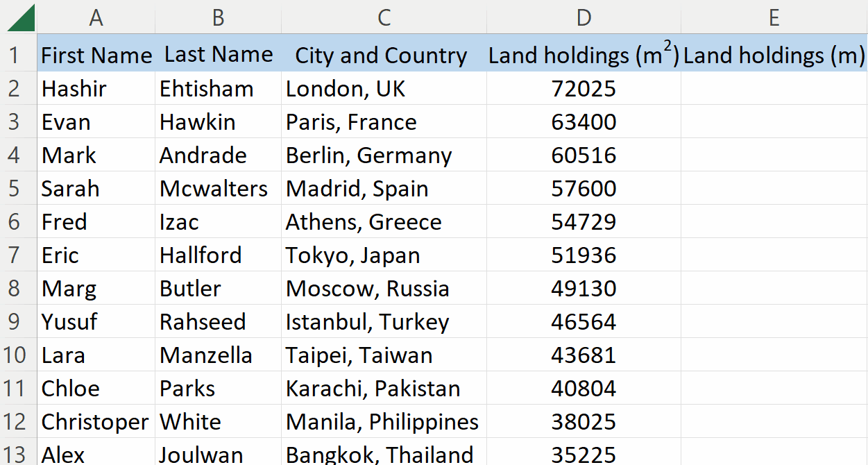Select the cell containing "Andrade"
The image size is (868, 465).
[218, 155]
